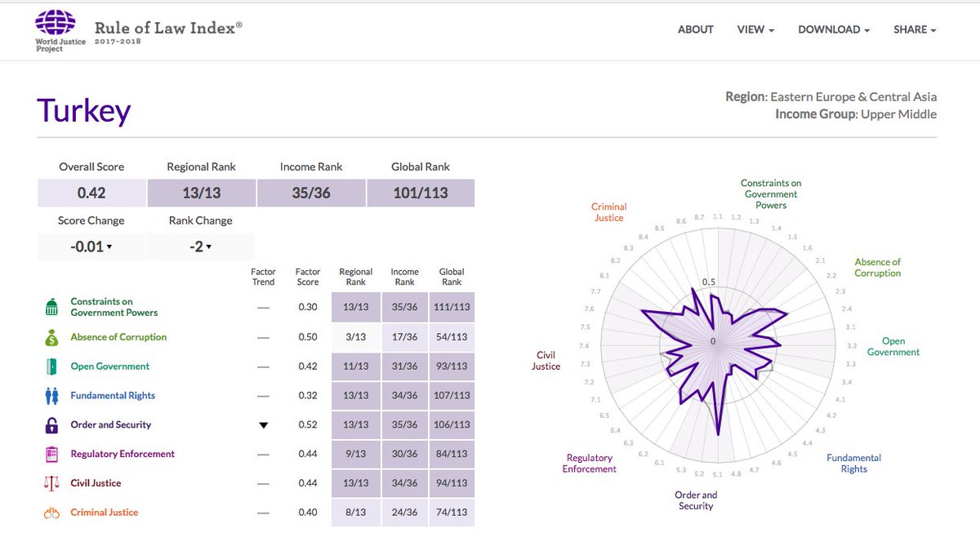Click the Order and Security padlock icon
Screen dimensions: 980x533
[51, 425]
